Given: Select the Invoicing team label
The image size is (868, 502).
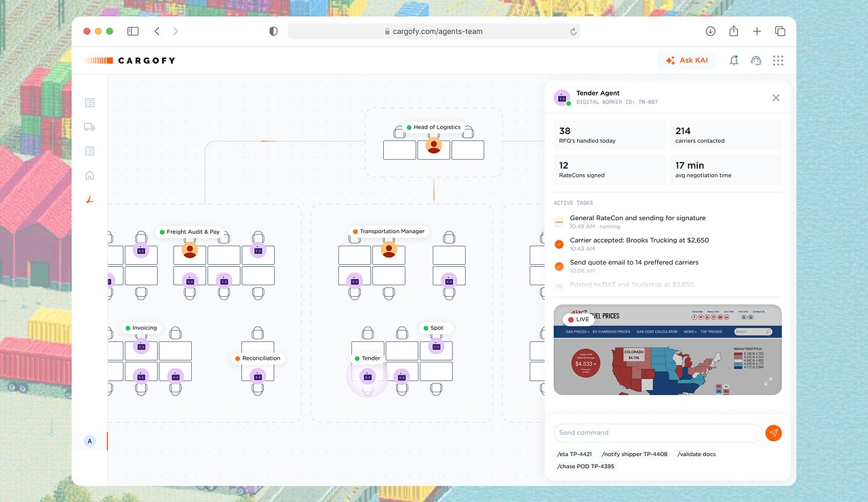Looking at the screenshot, I should 140,328.
